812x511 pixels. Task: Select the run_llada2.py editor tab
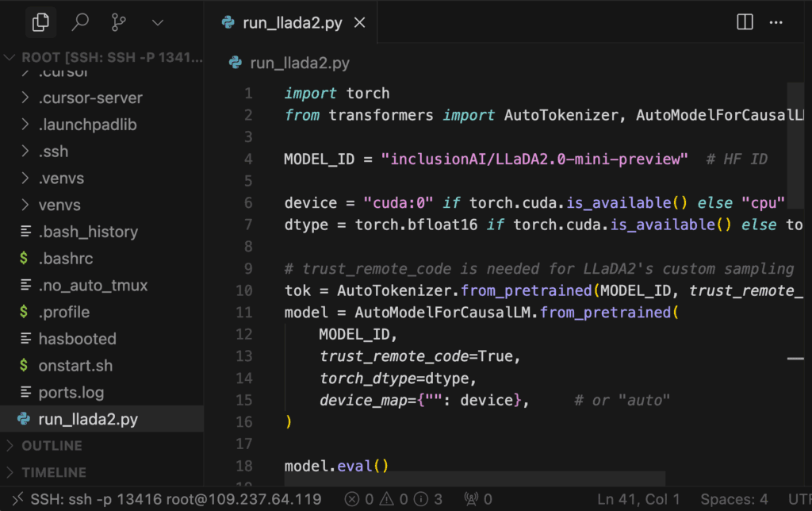click(x=292, y=23)
